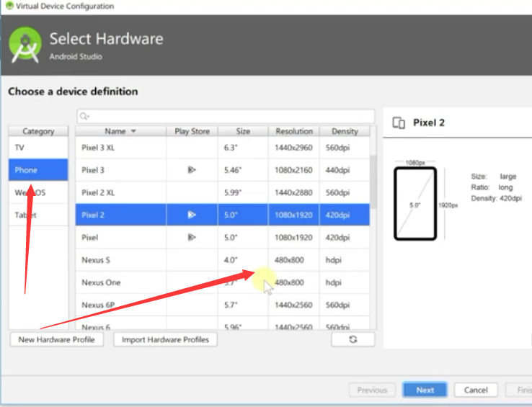Select the TV category

tap(38, 148)
